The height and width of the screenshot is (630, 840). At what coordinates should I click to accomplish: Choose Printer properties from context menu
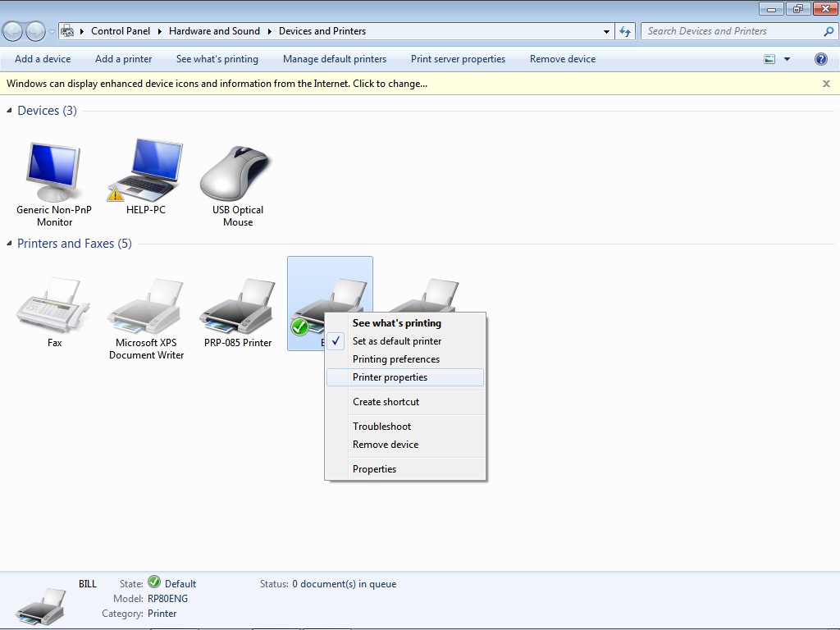[x=390, y=377]
